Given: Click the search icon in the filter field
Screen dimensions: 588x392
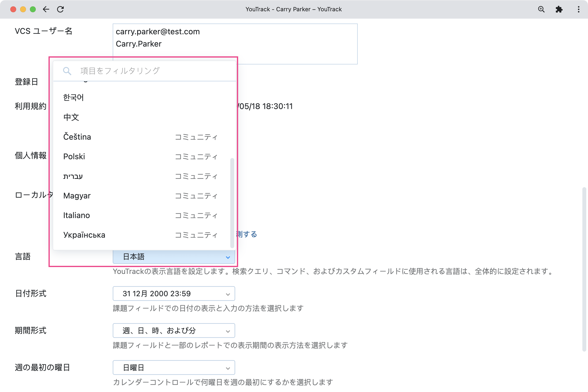Looking at the screenshot, I should tap(67, 71).
